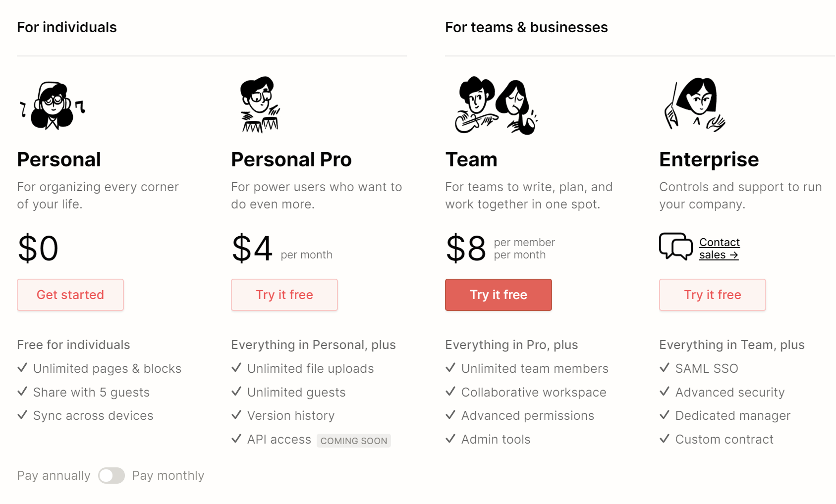Click the red Try it free Team button
This screenshot has width=836, height=504.
[499, 295]
